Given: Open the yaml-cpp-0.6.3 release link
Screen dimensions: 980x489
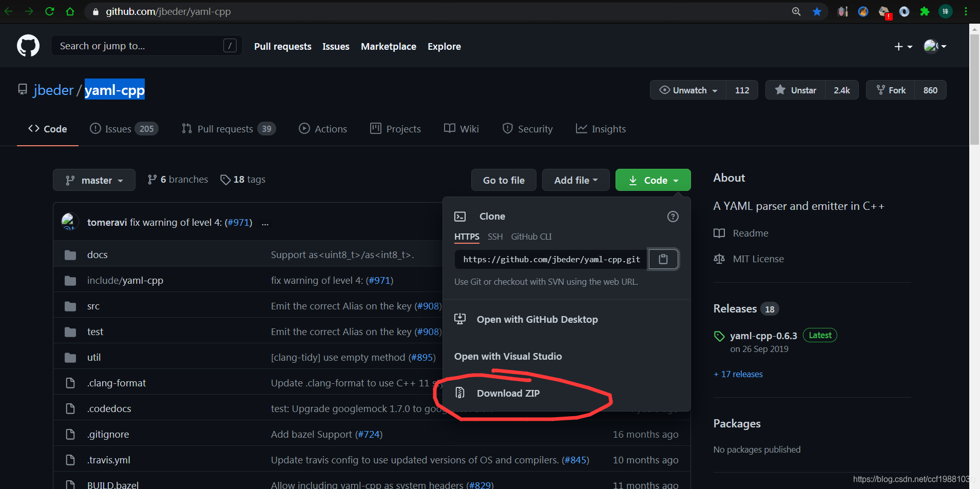Looking at the screenshot, I should click(763, 336).
